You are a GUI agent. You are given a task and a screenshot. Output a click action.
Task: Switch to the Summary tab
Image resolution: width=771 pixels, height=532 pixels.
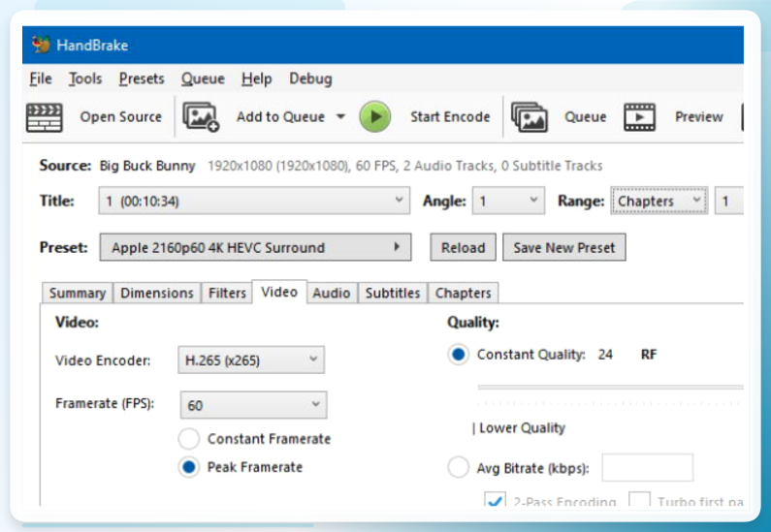[78, 293]
